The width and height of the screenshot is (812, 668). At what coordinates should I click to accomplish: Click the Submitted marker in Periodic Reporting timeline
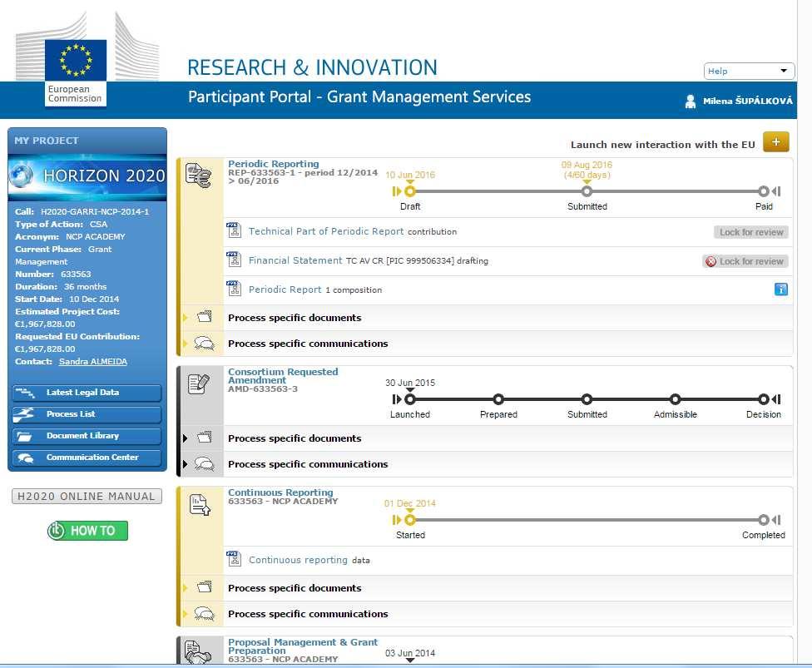point(587,191)
